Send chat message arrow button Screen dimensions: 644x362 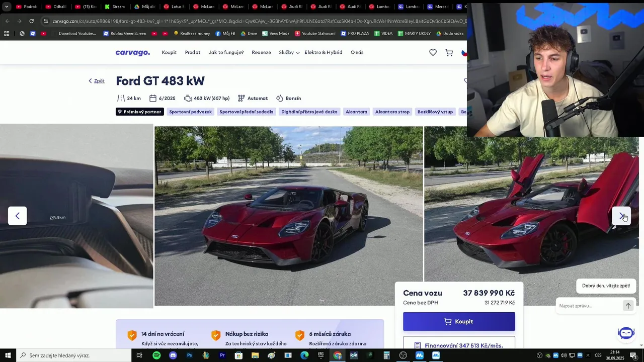628,306
